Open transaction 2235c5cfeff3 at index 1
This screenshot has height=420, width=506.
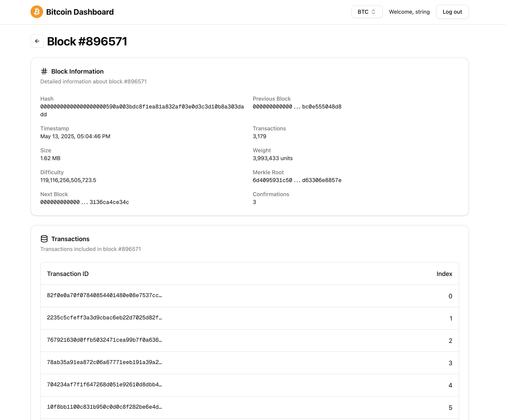click(104, 318)
